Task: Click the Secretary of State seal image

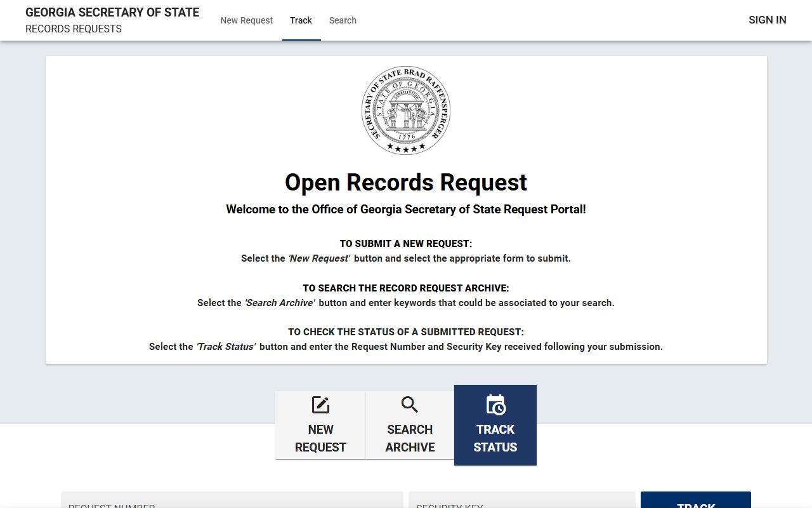Action: [x=406, y=110]
